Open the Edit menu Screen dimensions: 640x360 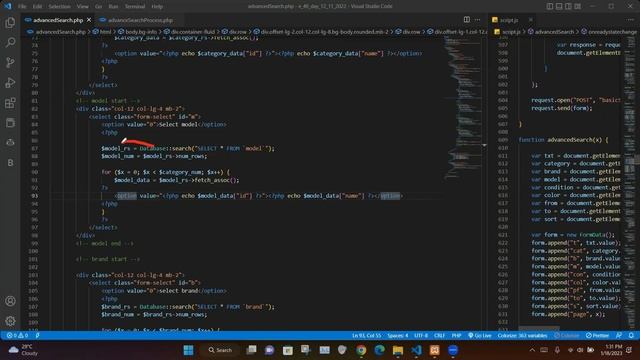coord(37,7)
